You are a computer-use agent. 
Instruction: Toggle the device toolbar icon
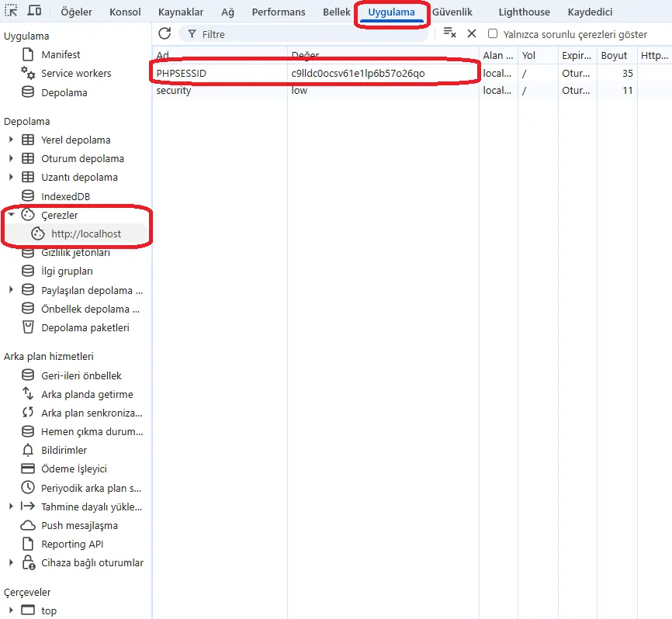click(34, 11)
